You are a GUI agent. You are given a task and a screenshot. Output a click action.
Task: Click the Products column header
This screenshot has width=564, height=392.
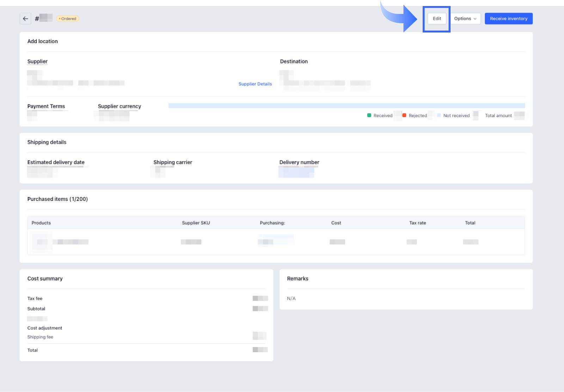point(41,223)
